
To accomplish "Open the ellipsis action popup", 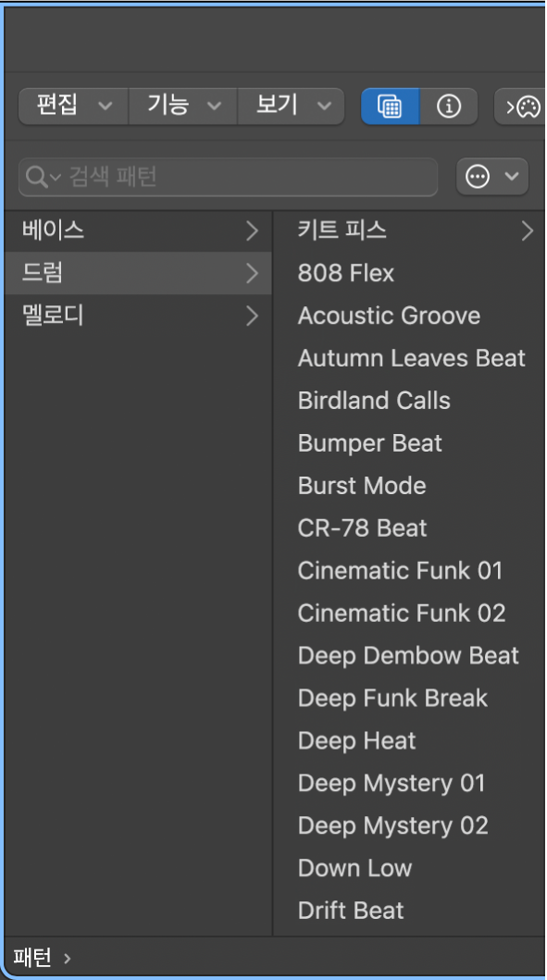I will (x=492, y=177).
